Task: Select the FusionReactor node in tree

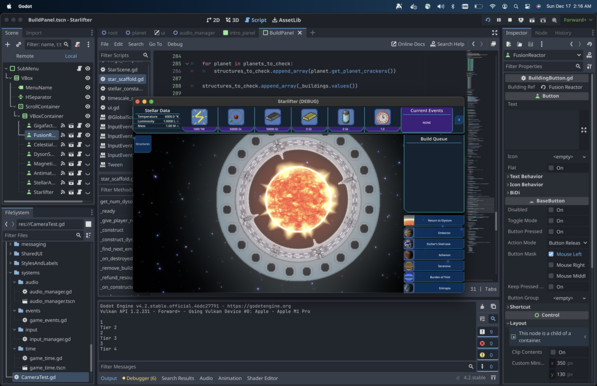Action: tap(44, 135)
